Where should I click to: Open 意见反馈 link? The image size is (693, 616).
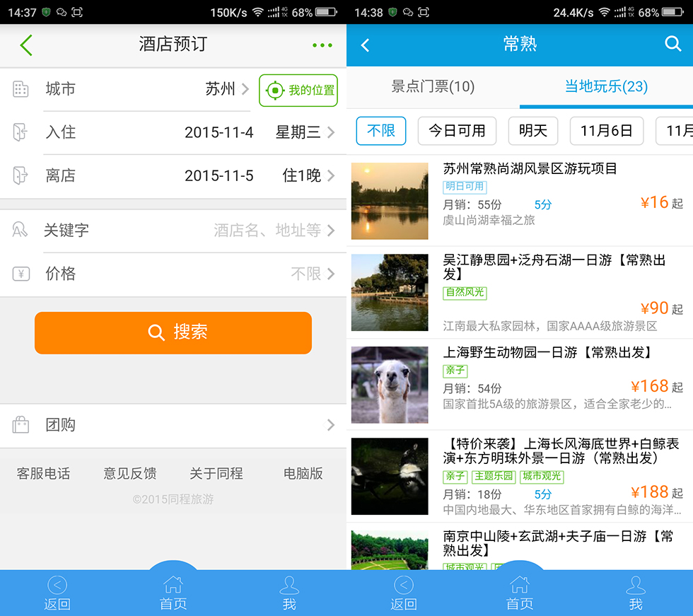point(130,473)
